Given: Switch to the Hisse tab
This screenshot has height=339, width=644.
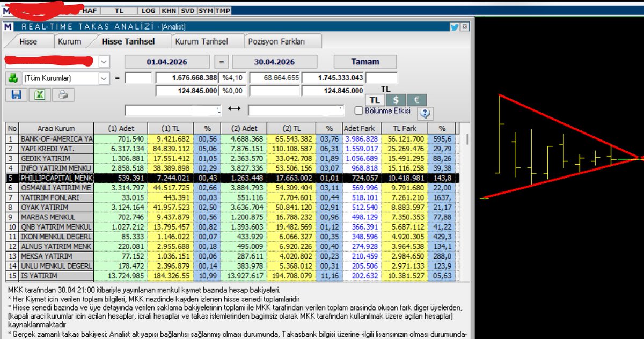Looking at the screenshot, I should pos(28,41).
